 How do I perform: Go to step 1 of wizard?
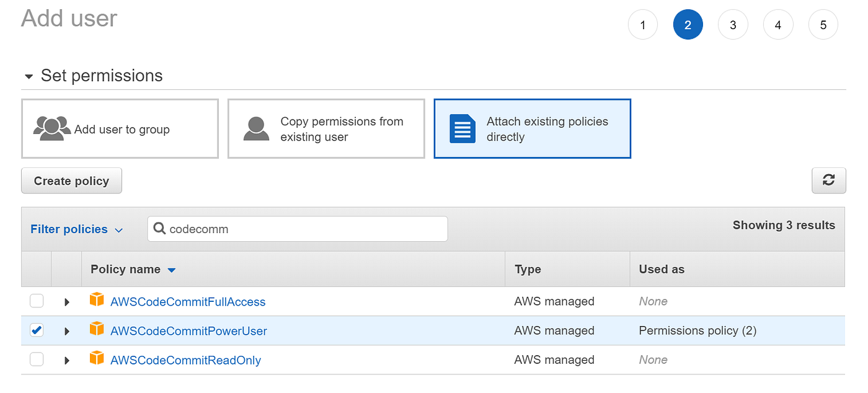tap(643, 25)
